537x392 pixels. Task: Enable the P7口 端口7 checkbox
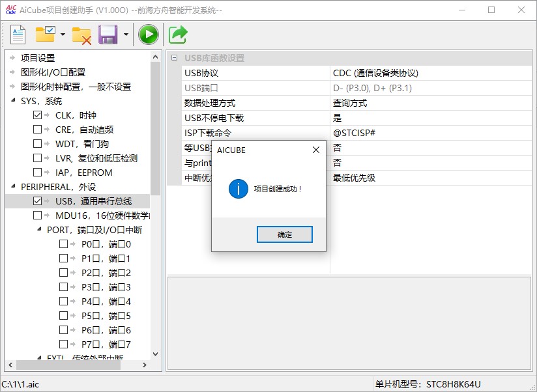tap(63, 344)
